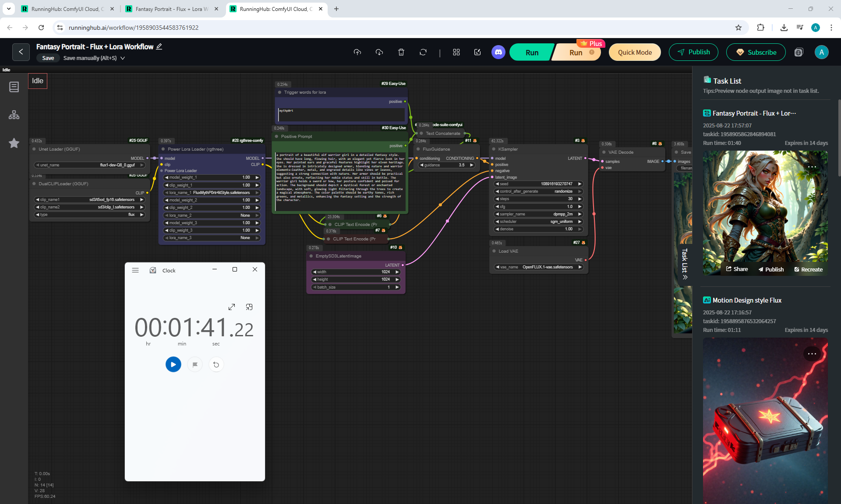Click the Discord icon in toolbar
This screenshot has height=504, width=841.
click(498, 52)
